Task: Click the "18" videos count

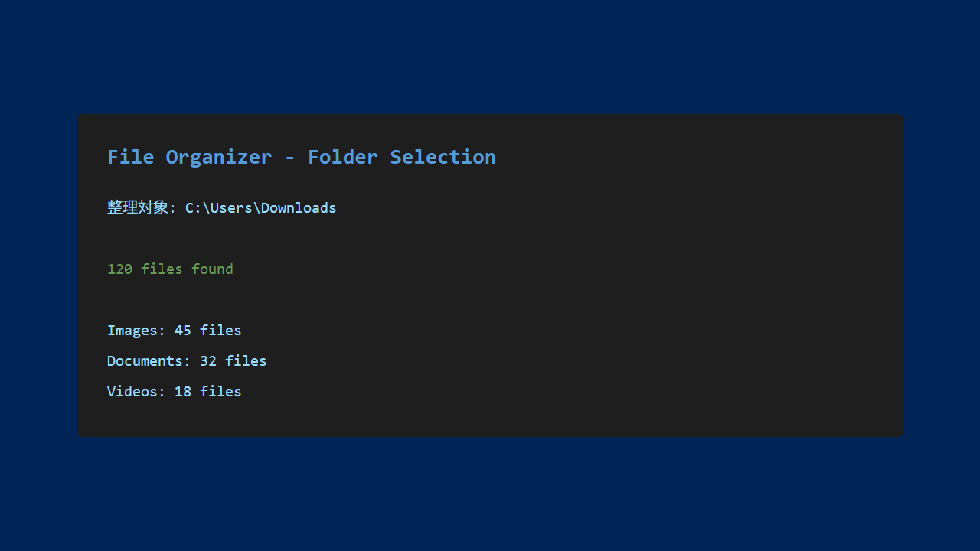Action: point(182,392)
